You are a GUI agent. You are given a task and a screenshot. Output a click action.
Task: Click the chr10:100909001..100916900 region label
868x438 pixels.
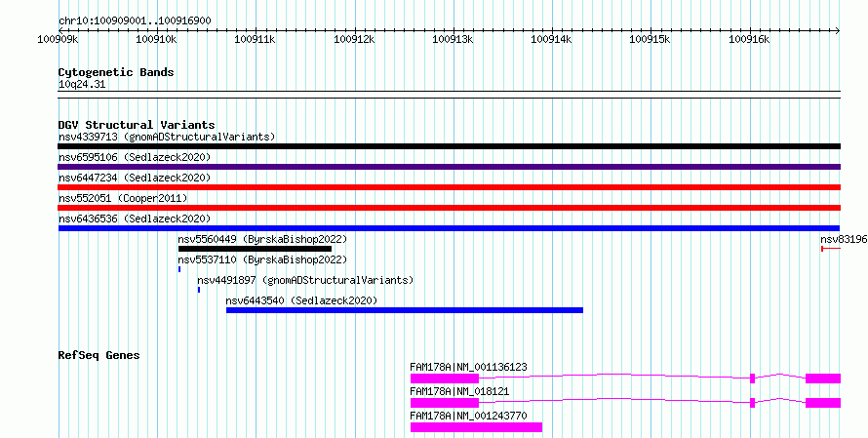tap(135, 20)
